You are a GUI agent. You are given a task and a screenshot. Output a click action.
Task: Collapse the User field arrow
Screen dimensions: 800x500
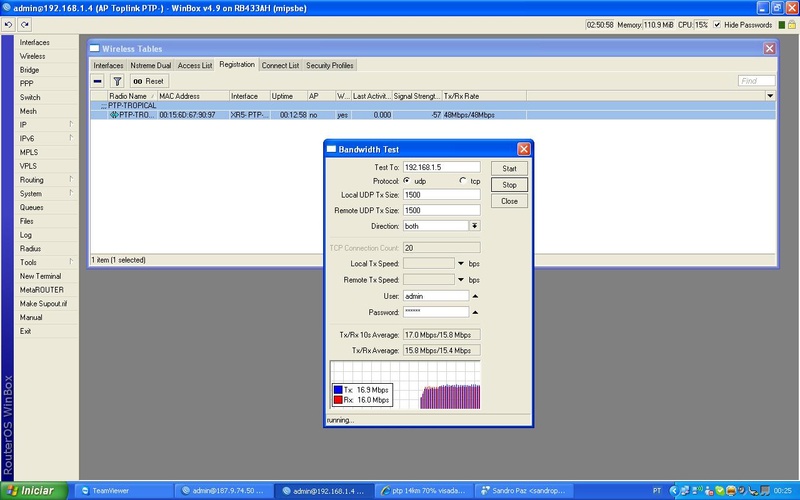click(x=475, y=296)
